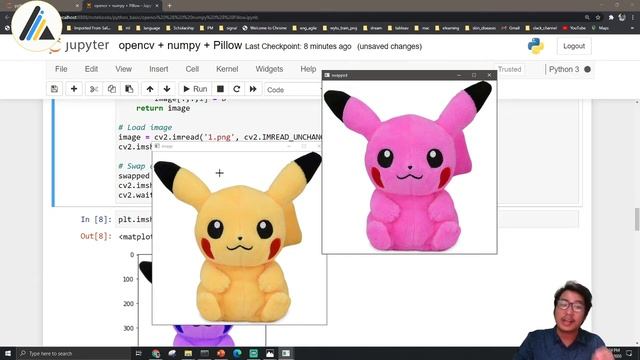Image resolution: width=640 pixels, height=360 pixels.
Task: Open the Widgets menu
Action: pyautogui.click(x=269, y=69)
